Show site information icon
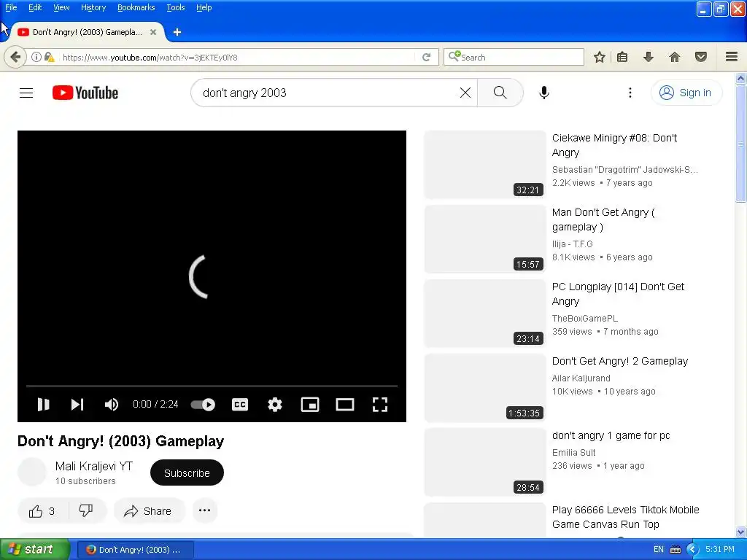The height and width of the screenshot is (560, 747). 36,57
